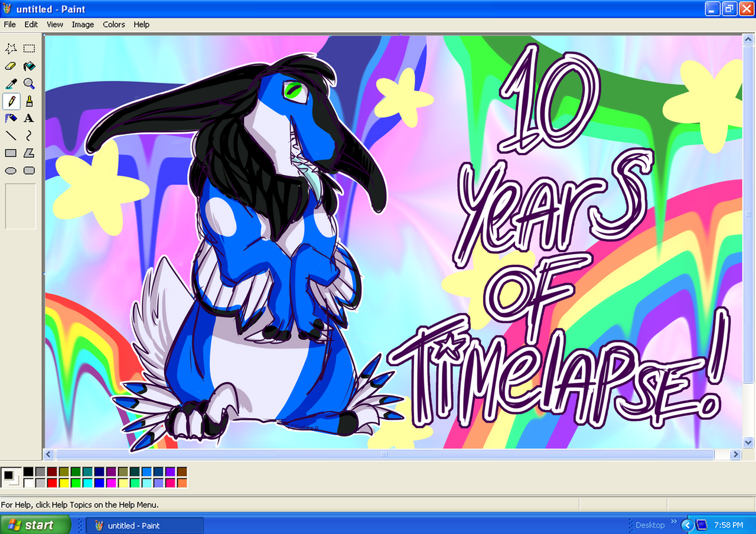Choose the light gray swatch
Screen dimensions: 756x534
pyautogui.click(x=40, y=483)
